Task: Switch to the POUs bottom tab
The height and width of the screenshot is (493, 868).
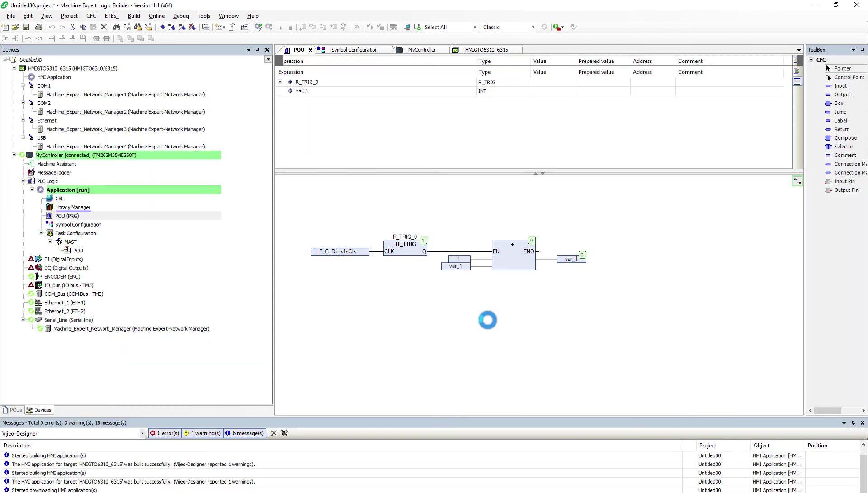Action: pos(12,410)
